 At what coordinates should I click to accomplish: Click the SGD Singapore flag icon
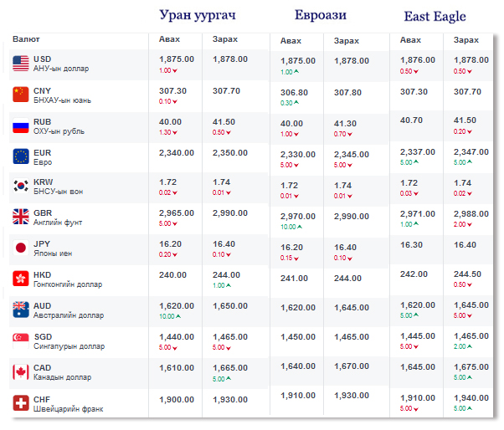pyautogui.click(x=21, y=340)
